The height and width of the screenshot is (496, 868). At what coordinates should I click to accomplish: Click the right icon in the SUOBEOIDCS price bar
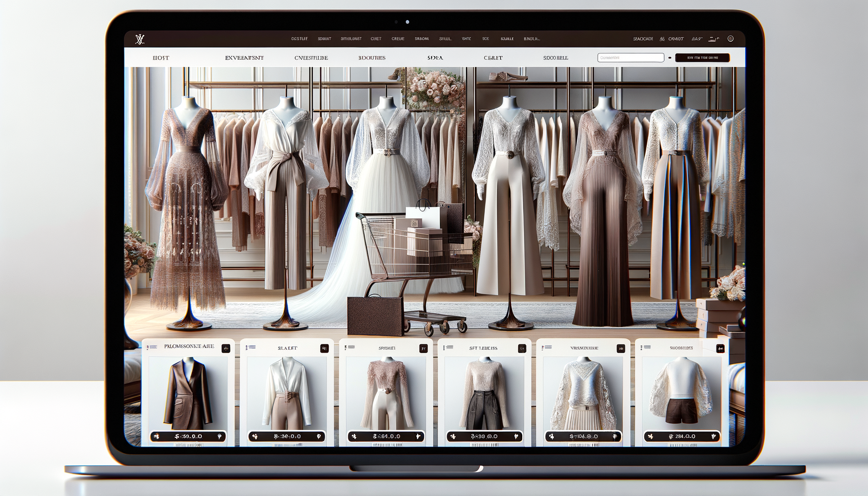[714, 436]
